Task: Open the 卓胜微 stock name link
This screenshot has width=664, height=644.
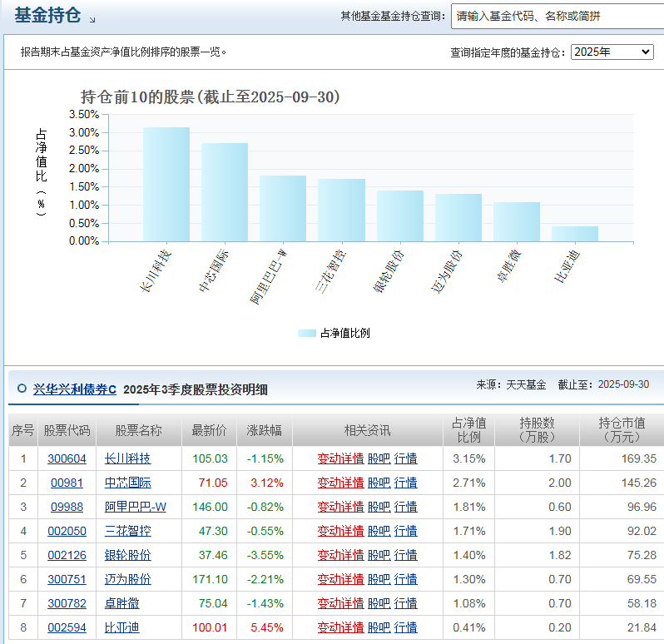Action: click(x=122, y=603)
